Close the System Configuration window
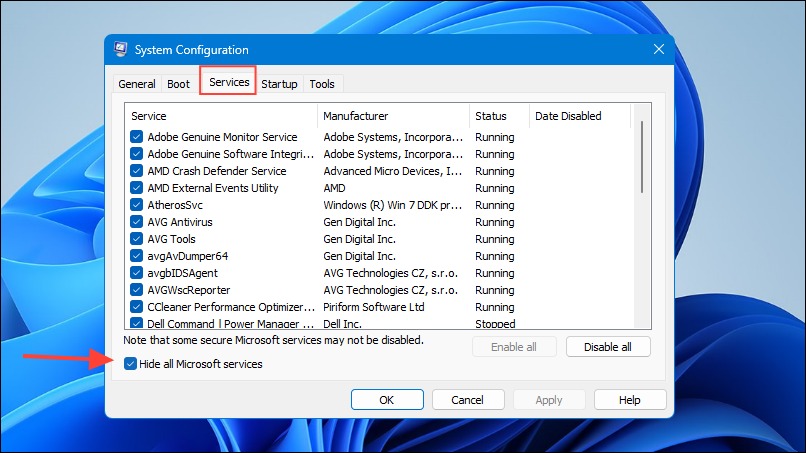The height and width of the screenshot is (453, 806). point(658,49)
